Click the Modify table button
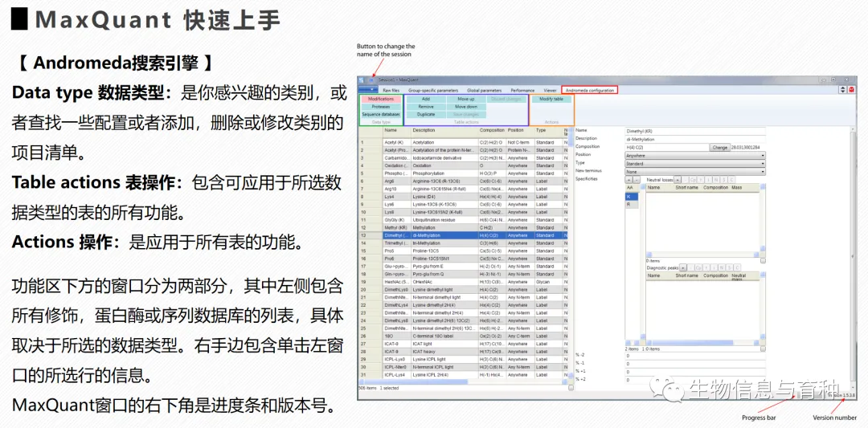 pos(551,99)
